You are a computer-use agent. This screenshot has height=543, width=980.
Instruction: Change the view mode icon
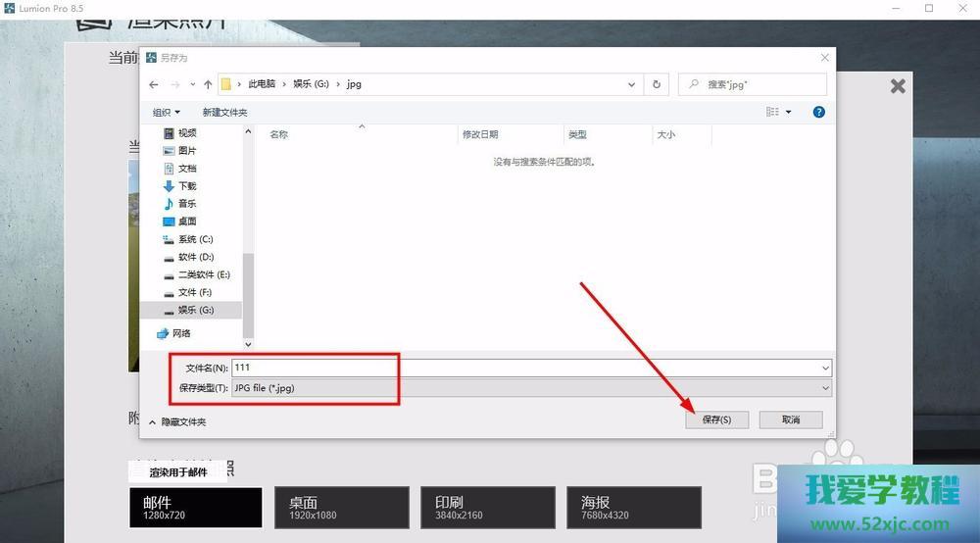(773, 112)
